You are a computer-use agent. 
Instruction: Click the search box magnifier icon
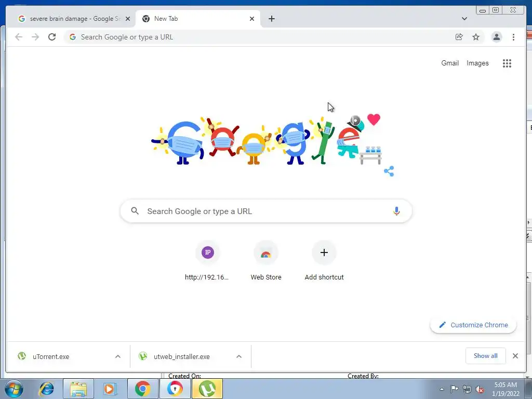click(135, 211)
